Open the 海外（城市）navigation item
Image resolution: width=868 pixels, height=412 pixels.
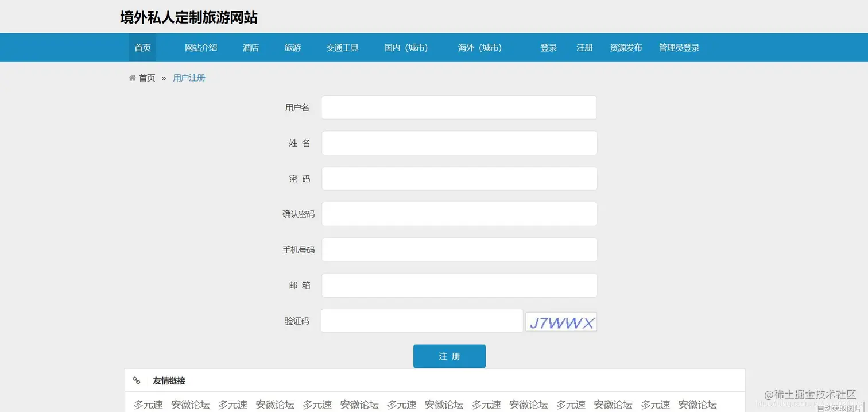pyautogui.click(x=480, y=48)
